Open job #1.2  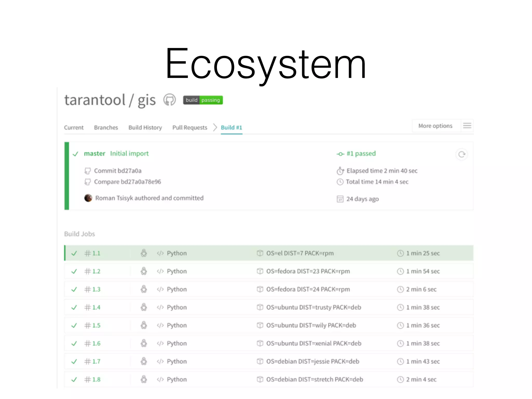269,271
